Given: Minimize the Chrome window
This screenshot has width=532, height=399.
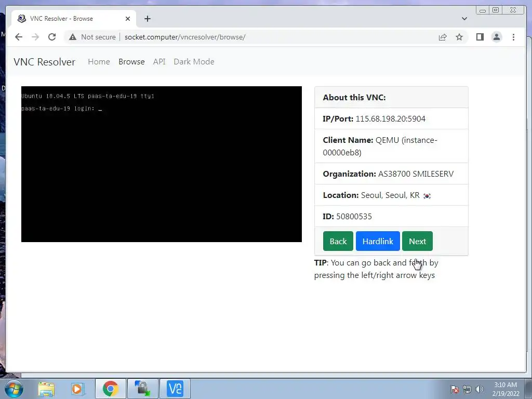Looking at the screenshot, I should tap(483, 10).
